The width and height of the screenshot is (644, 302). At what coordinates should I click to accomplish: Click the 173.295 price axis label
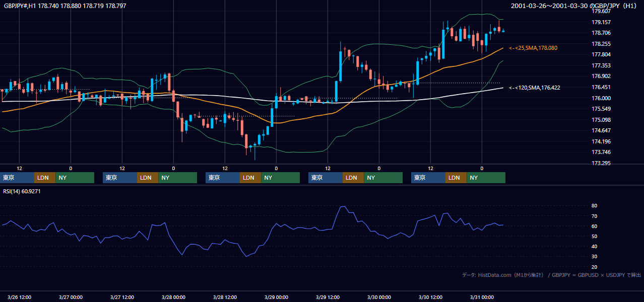coord(601,163)
